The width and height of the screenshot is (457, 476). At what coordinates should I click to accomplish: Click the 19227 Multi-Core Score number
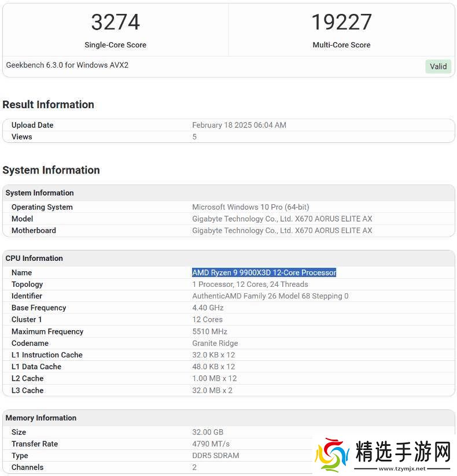point(341,23)
